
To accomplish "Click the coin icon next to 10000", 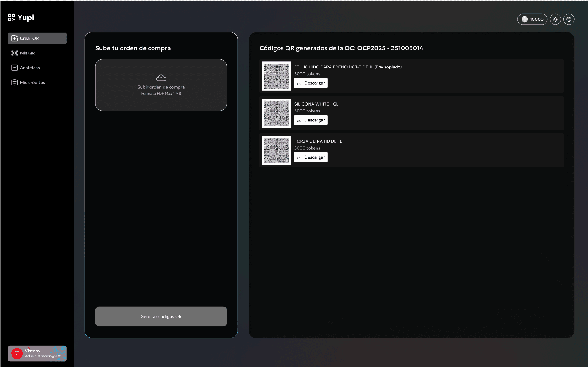I will [x=525, y=19].
